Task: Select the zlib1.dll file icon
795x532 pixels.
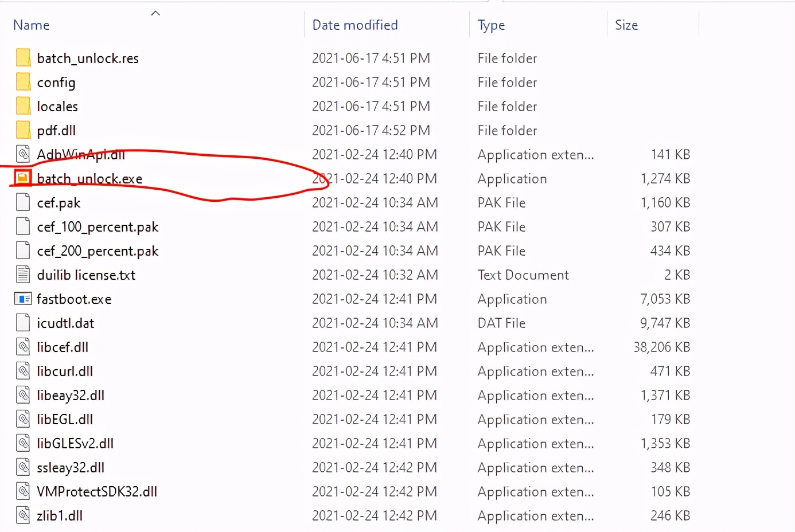Action: coord(23,515)
